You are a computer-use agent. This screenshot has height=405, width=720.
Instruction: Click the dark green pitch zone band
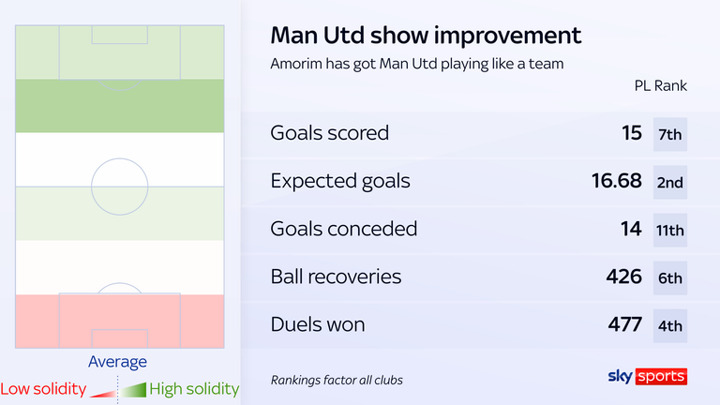click(x=120, y=106)
